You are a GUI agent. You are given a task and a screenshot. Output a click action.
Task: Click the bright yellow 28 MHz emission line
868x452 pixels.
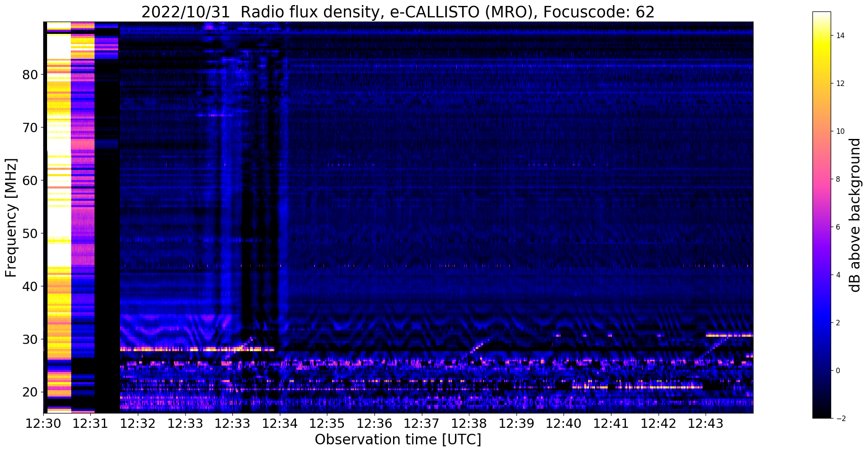[x=197, y=349]
